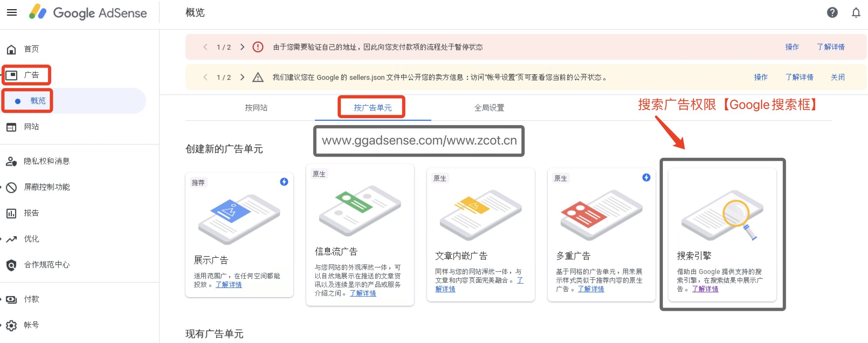
Task: Click the 帐号 gear icon
Action: point(12,325)
